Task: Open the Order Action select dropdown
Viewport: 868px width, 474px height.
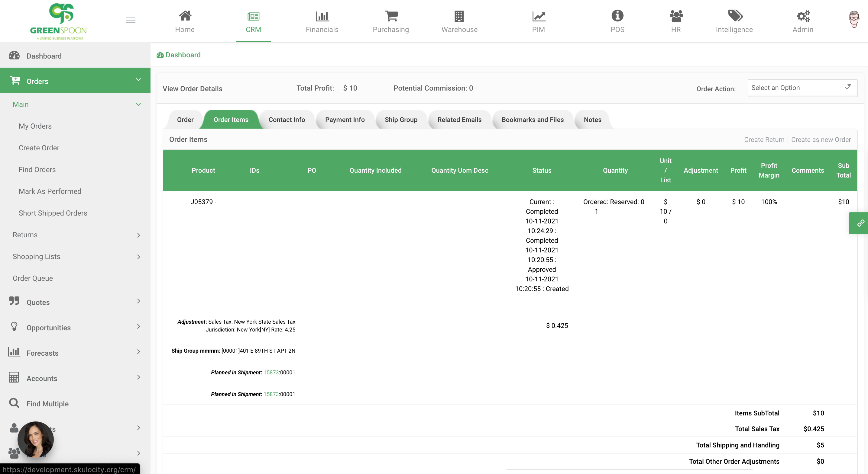Action: pos(802,88)
